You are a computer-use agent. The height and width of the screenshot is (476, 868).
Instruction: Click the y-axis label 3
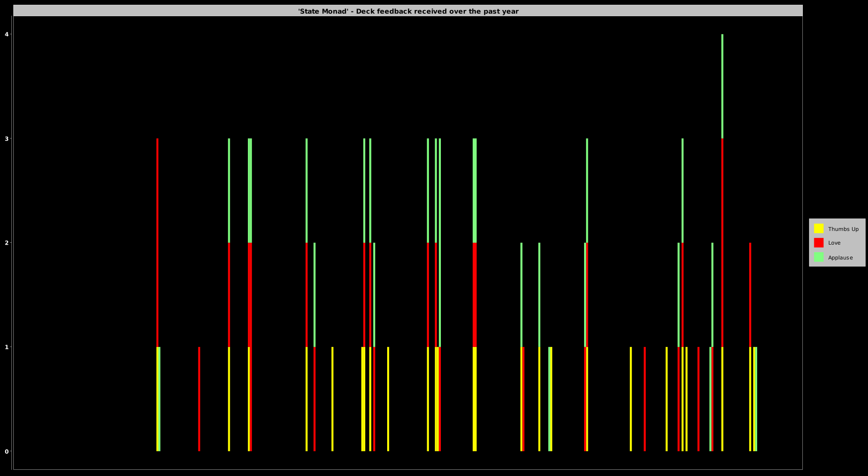click(x=7, y=139)
